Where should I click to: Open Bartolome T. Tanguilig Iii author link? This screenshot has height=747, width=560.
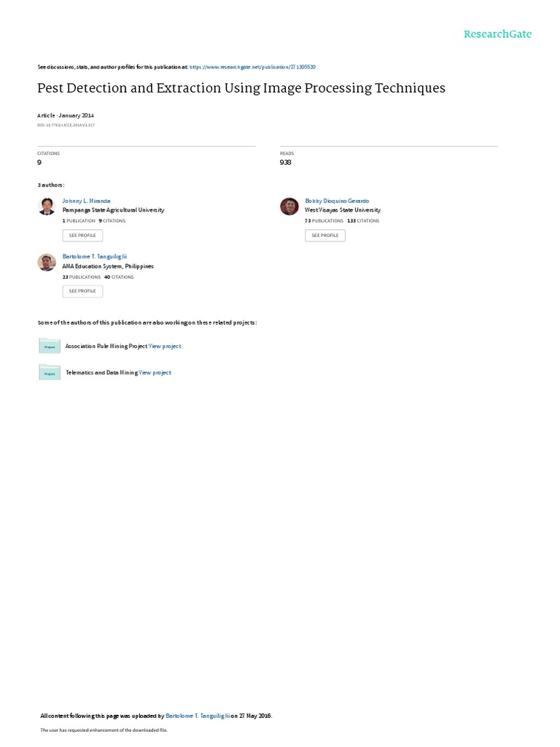[95, 256]
